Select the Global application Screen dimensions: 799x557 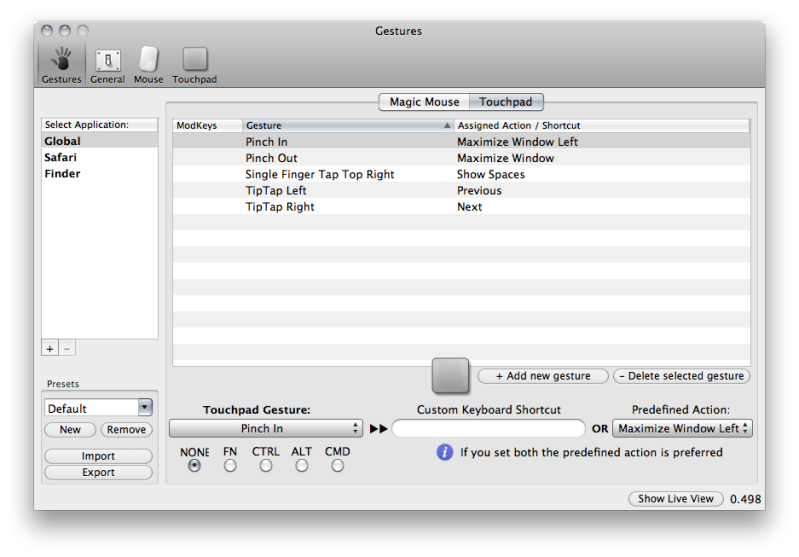100,141
